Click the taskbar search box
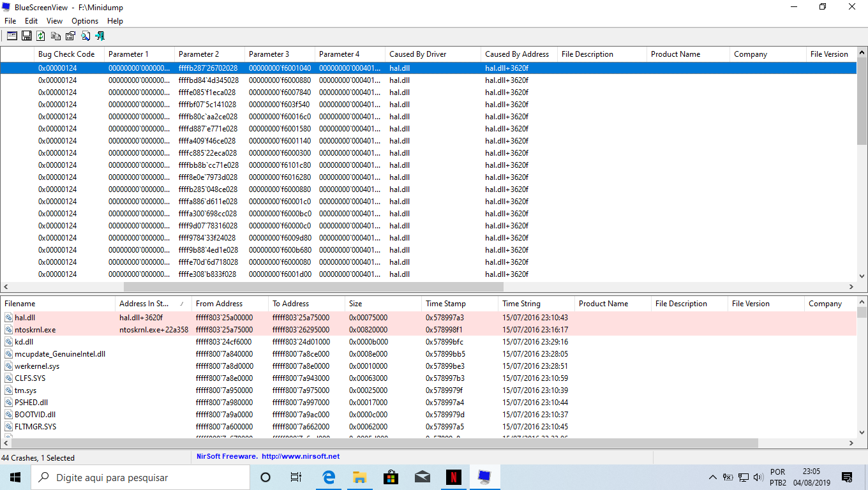The height and width of the screenshot is (490, 868). tap(140, 477)
